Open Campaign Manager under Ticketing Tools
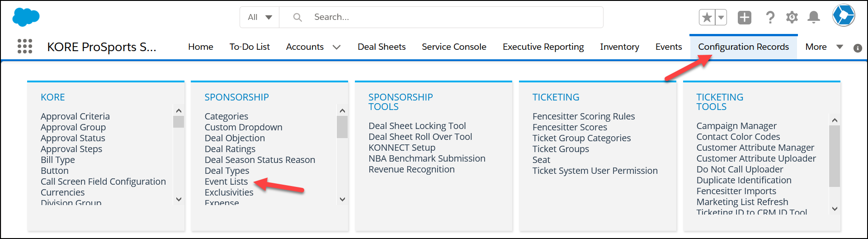This screenshot has width=868, height=239. tap(736, 126)
